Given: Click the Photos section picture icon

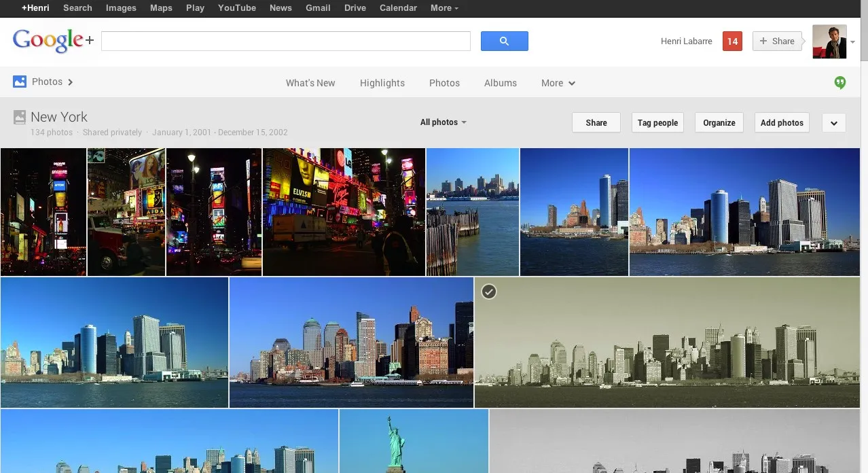Looking at the screenshot, I should click(20, 82).
